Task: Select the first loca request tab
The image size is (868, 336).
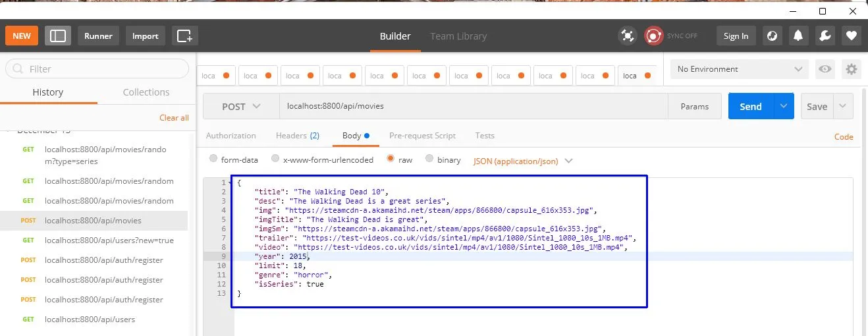Action: [x=217, y=75]
